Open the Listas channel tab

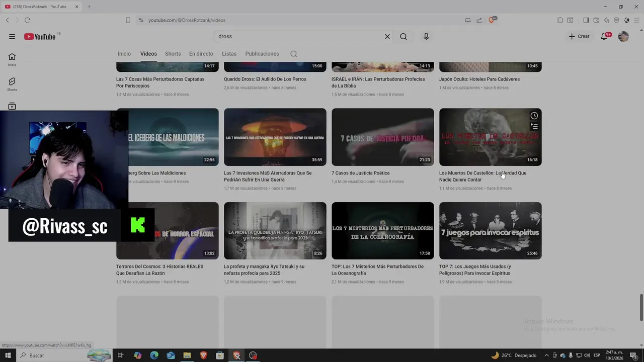point(229,54)
